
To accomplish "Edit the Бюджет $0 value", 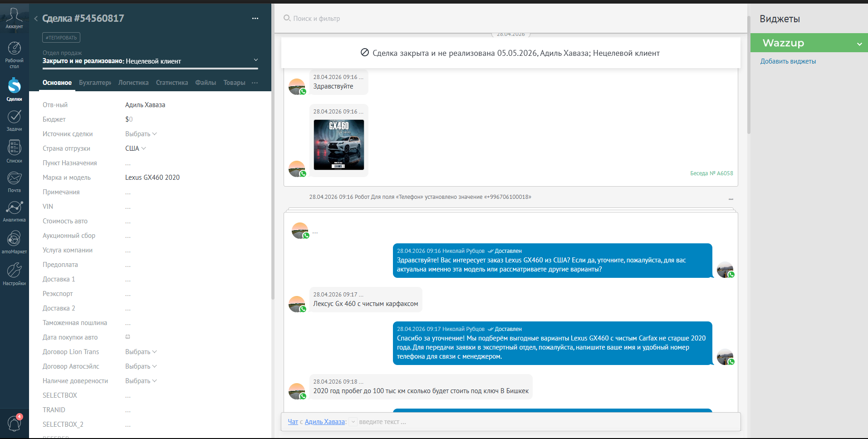I will tap(129, 119).
